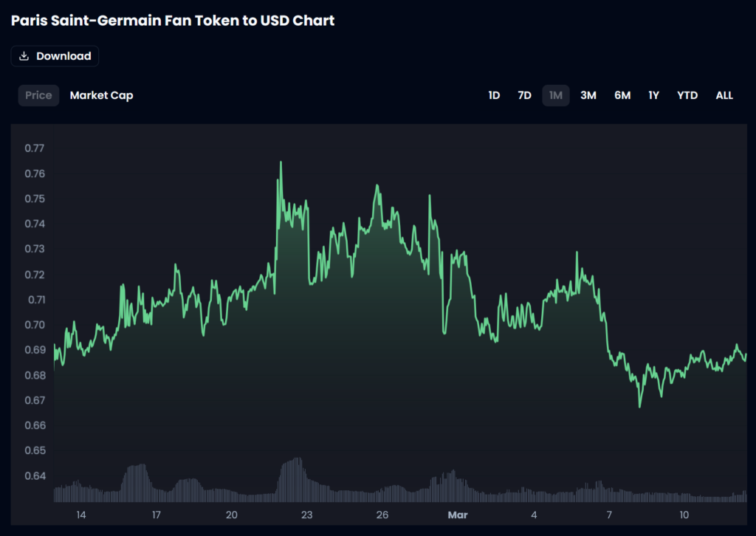Click the 0.77 price axis label
The image size is (756, 536).
coord(34,148)
